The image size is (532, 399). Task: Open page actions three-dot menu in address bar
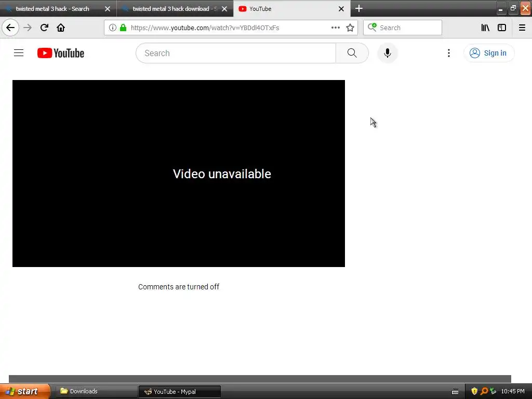[336, 28]
